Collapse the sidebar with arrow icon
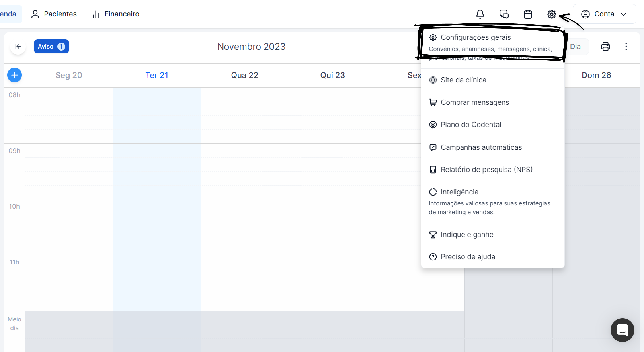Image resolution: width=644 pixels, height=352 pixels. pyautogui.click(x=18, y=47)
